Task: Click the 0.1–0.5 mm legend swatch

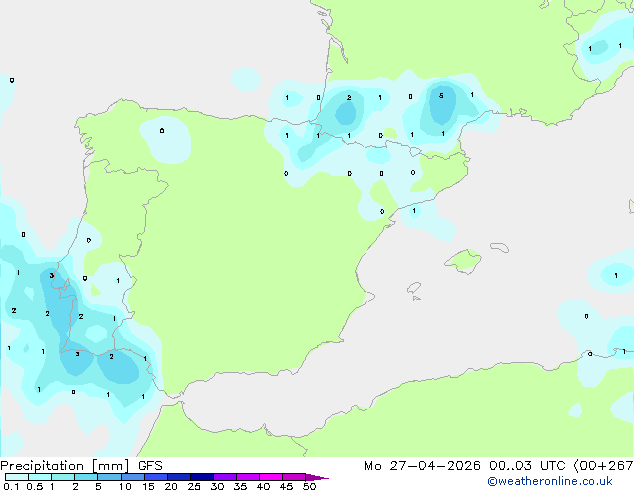Action: (x=17, y=477)
